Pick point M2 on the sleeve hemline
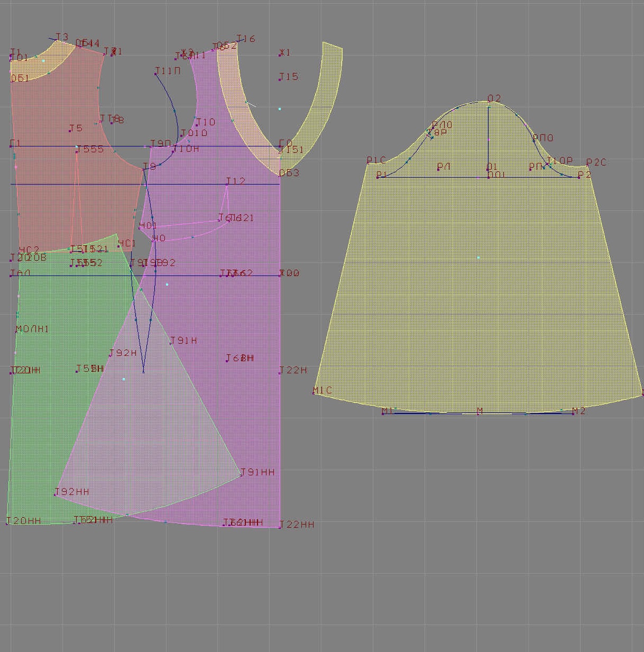 coord(573,413)
